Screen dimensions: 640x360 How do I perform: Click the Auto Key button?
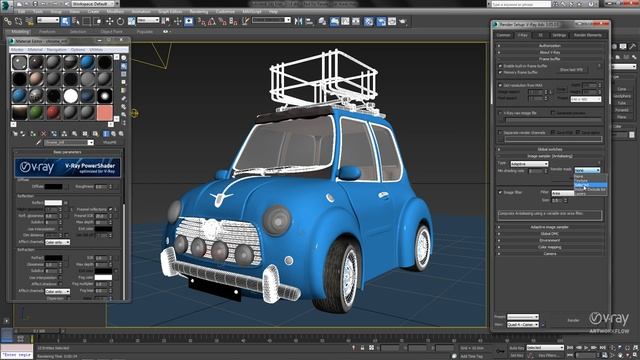pyautogui.click(x=517, y=348)
